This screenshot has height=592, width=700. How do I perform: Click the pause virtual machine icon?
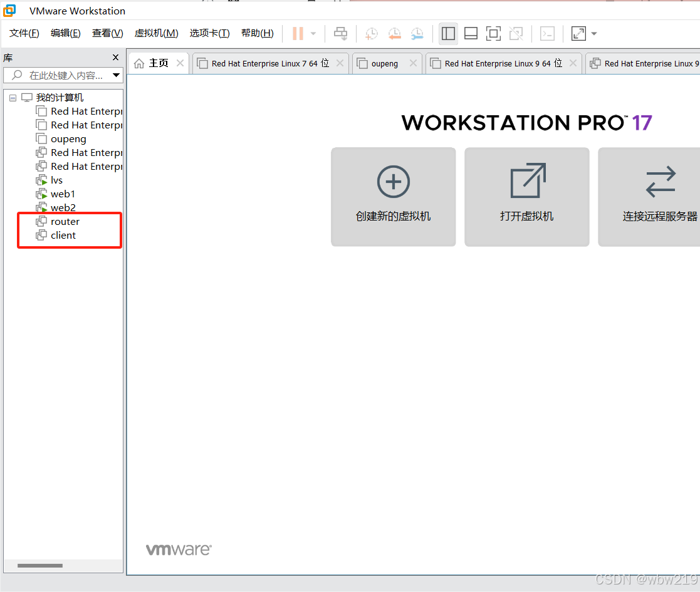298,33
